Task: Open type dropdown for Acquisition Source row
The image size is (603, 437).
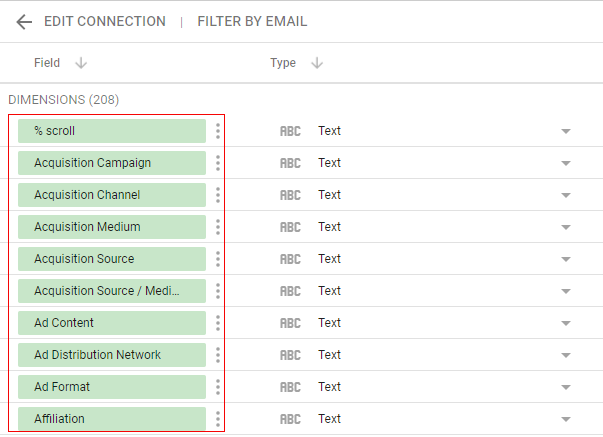Action: [565, 259]
